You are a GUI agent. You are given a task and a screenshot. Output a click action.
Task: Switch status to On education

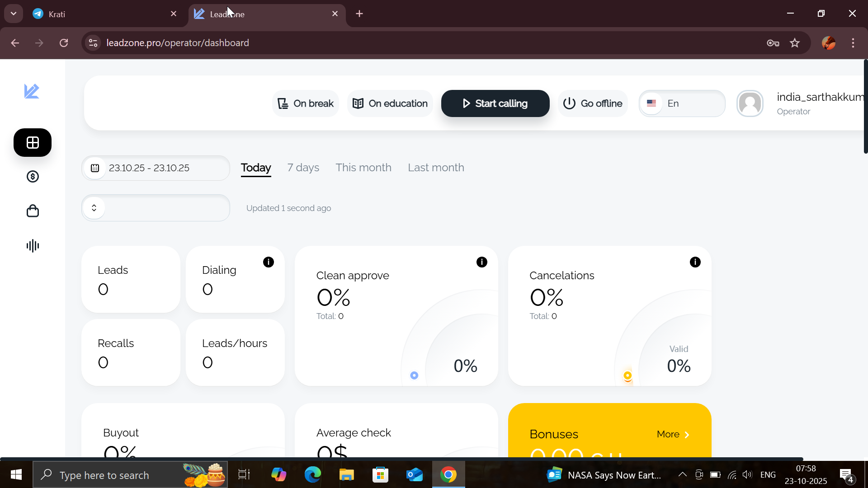[x=390, y=103]
